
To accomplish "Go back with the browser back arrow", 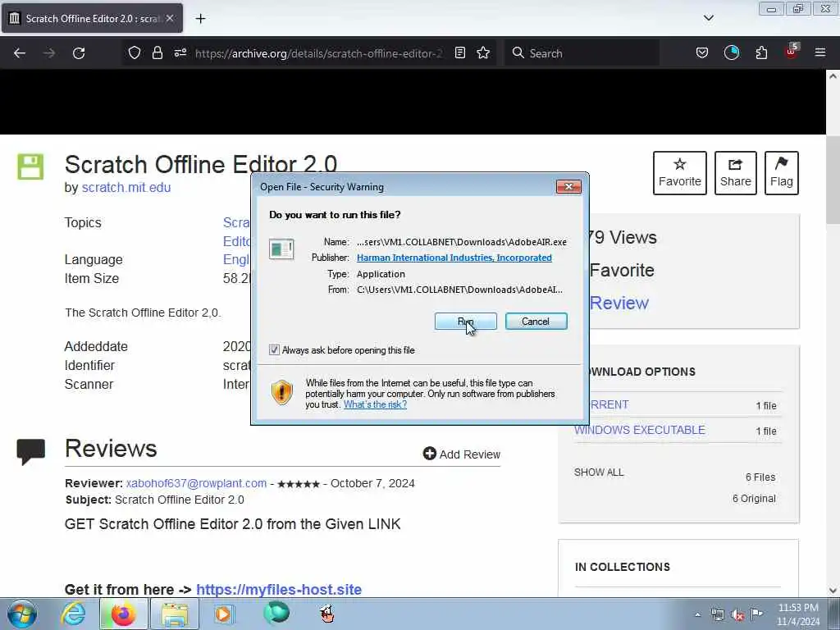I will pos(20,53).
